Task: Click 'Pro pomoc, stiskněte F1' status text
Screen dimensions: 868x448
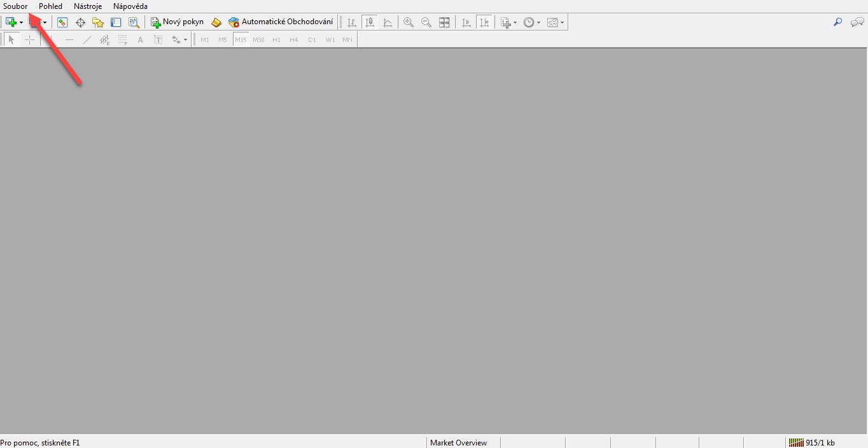Action: [x=40, y=442]
